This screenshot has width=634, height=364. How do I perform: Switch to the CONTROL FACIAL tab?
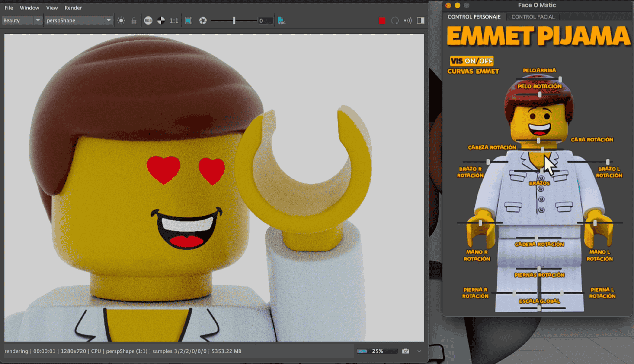coord(533,17)
